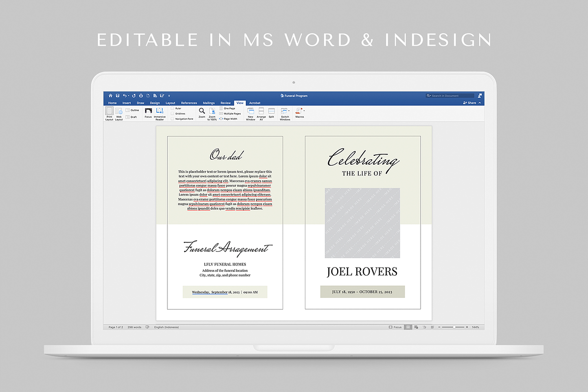This screenshot has width=588, height=392.
Task: Open the Design tab
Action: (155, 103)
